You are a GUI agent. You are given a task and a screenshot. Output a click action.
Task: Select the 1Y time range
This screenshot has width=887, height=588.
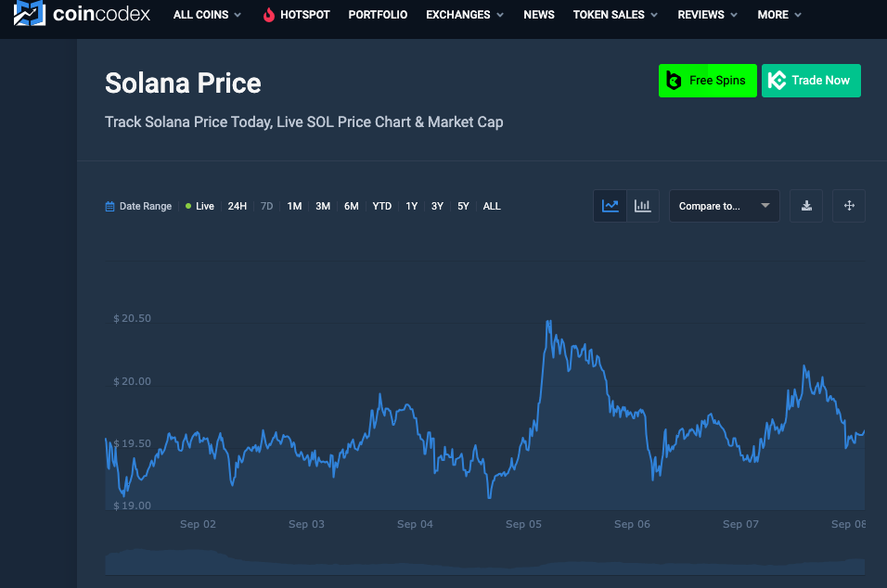coord(411,207)
